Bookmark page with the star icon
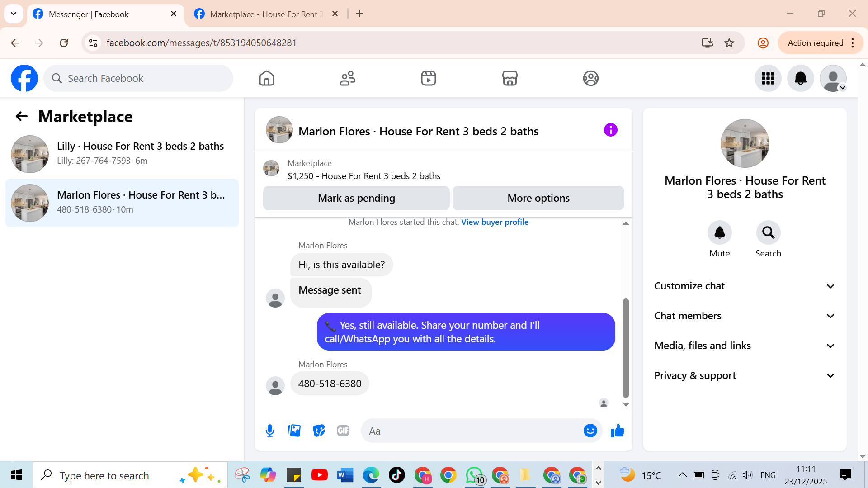 pos(729,43)
